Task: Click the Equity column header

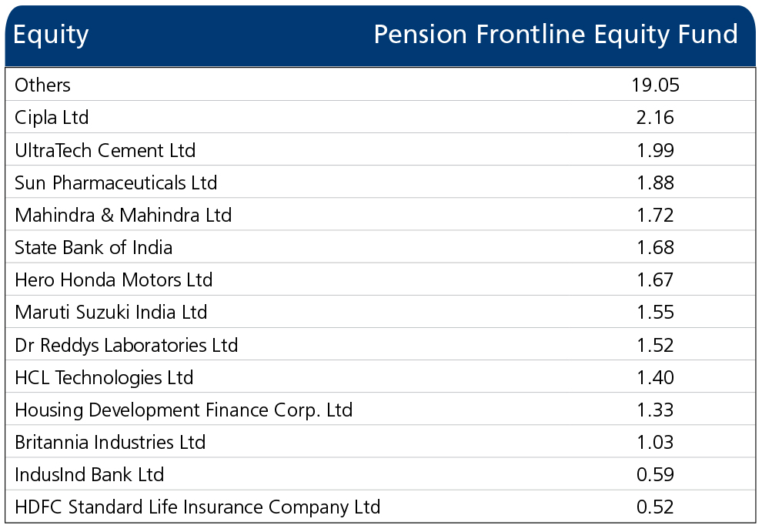Action: click(x=51, y=35)
